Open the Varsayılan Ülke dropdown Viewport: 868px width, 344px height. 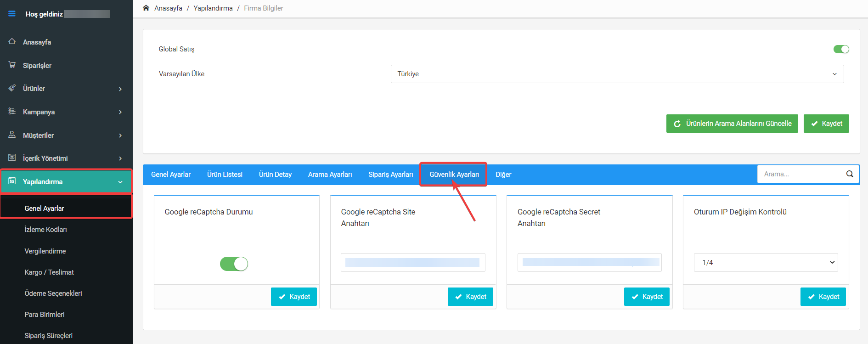point(617,74)
